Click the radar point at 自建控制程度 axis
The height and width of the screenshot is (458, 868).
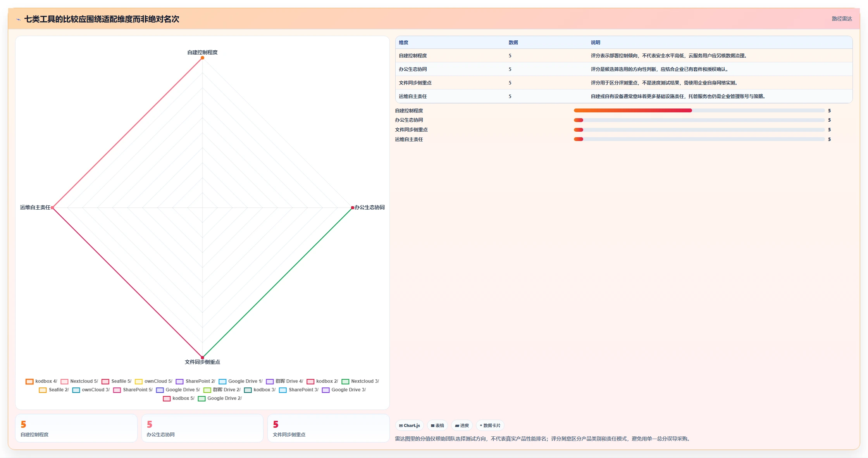202,58
